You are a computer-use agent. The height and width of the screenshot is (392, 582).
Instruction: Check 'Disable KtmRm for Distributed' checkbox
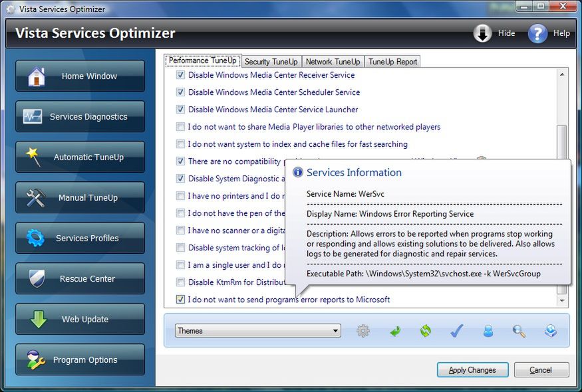click(x=180, y=282)
